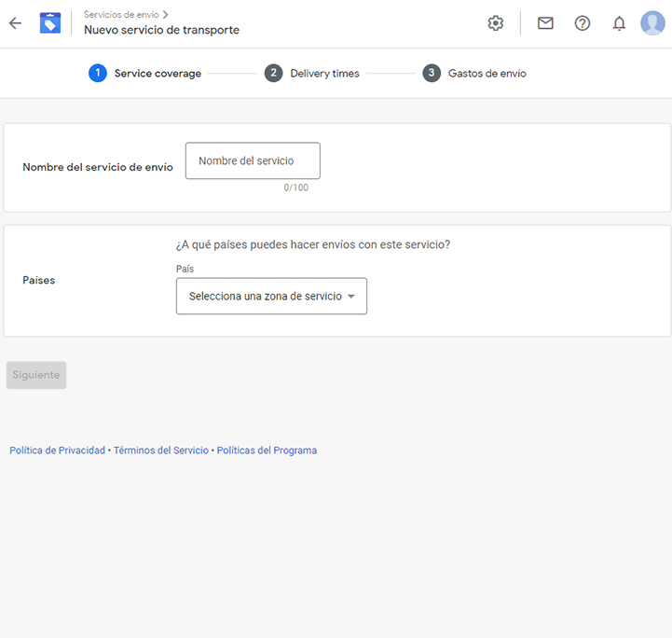This screenshot has height=638, width=672.
Task: Click the Siguiente button
Action: click(x=36, y=375)
